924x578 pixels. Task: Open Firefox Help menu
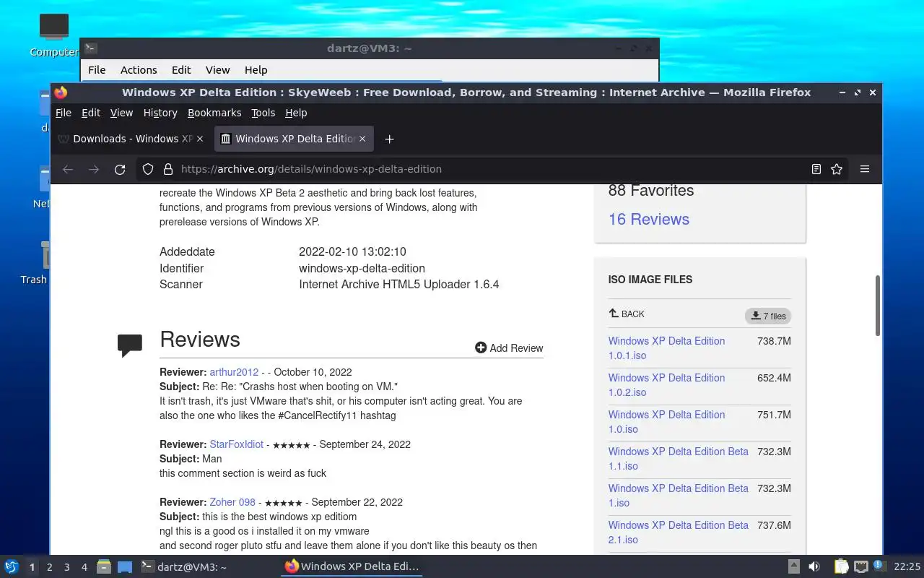(x=296, y=113)
